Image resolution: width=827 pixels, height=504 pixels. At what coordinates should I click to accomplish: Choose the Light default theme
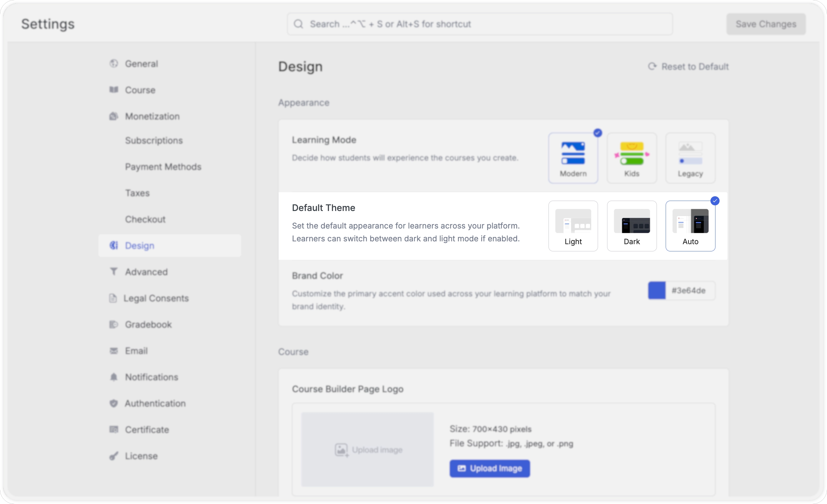pos(573,226)
